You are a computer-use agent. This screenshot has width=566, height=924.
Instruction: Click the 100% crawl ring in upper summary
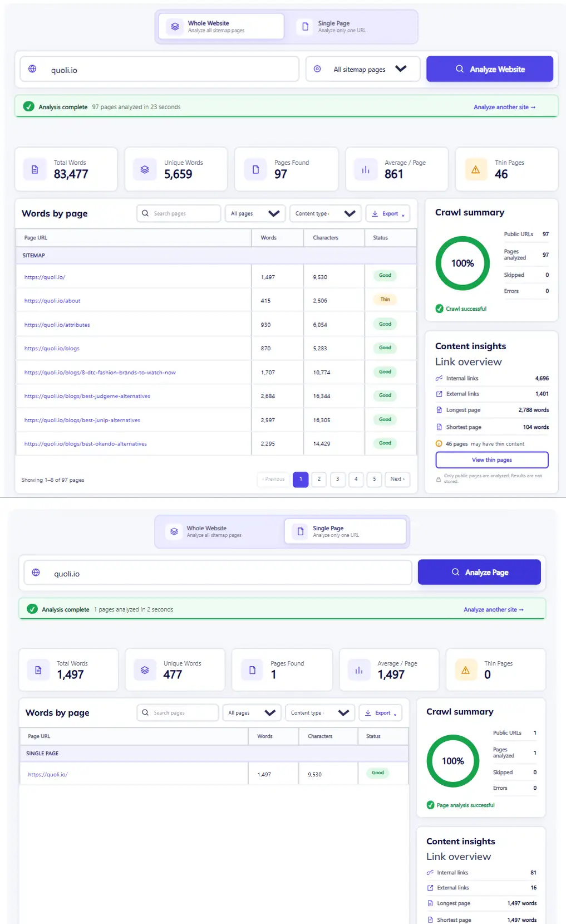[x=462, y=263]
